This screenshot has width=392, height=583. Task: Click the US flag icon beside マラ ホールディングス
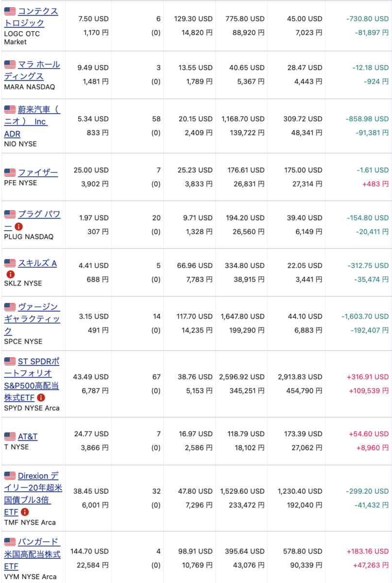tap(10, 64)
